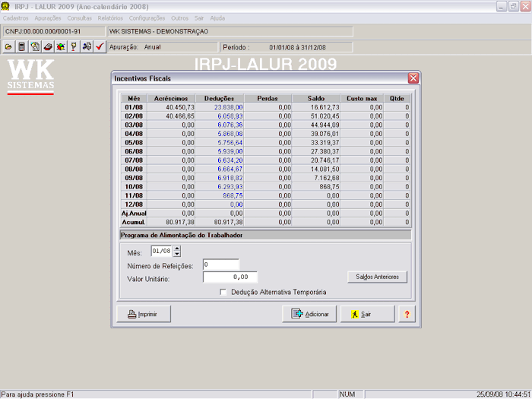Close the Incentivos Fiscais dialog
The height and width of the screenshot is (399, 532).
coord(413,78)
